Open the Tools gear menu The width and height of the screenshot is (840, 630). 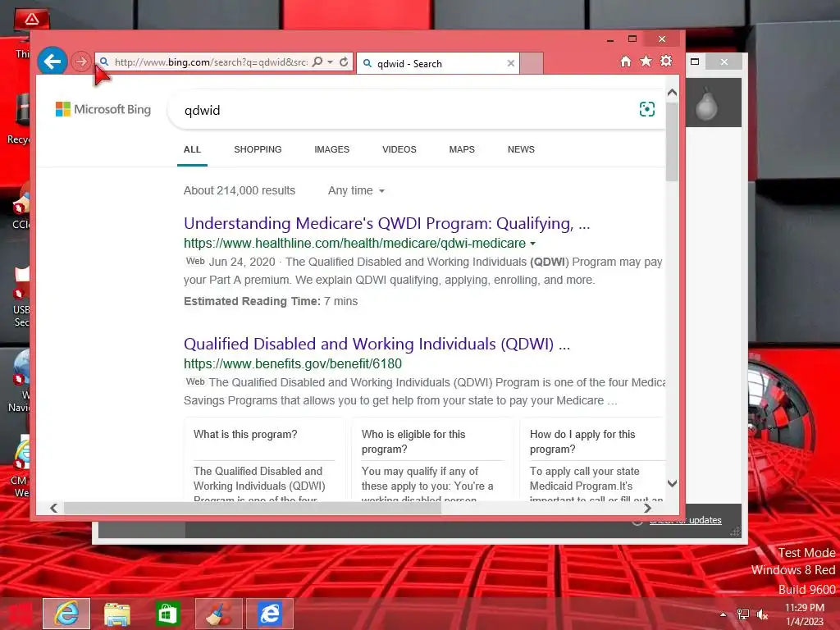(666, 61)
